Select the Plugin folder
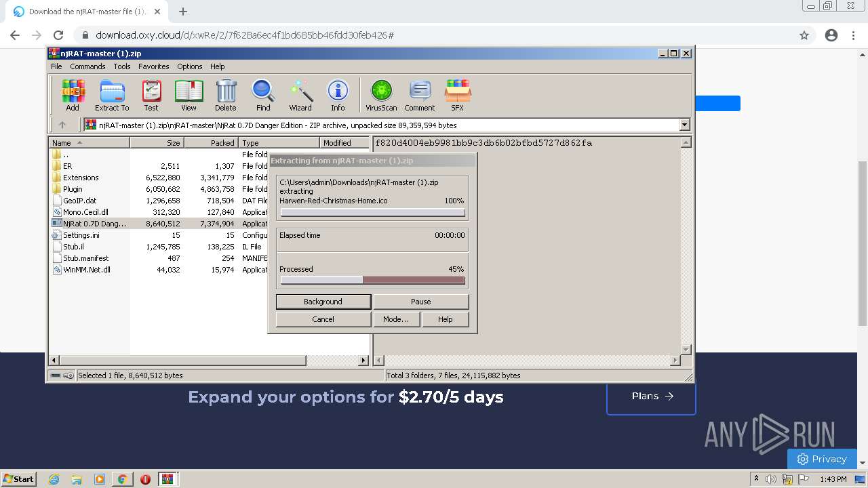This screenshot has width=868, height=488. (73, 189)
